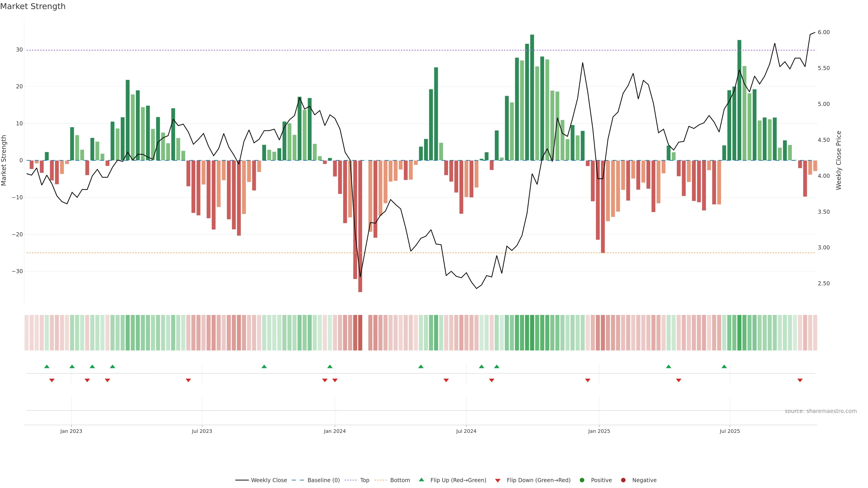This screenshot has width=868, height=488.
Task: Click last red flip-down triangle marker
Action: tap(800, 380)
